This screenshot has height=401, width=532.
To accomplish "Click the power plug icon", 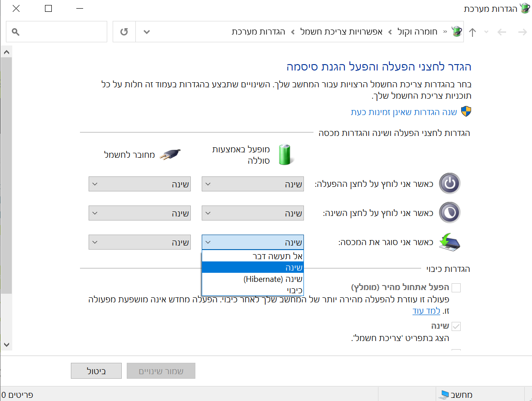I will click(x=170, y=155).
